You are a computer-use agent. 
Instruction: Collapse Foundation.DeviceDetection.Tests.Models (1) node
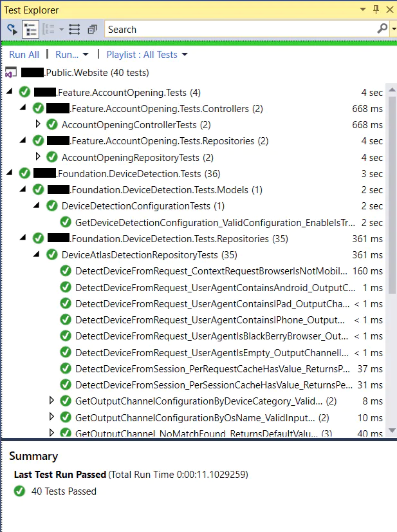pyautogui.click(x=23, y=189)
